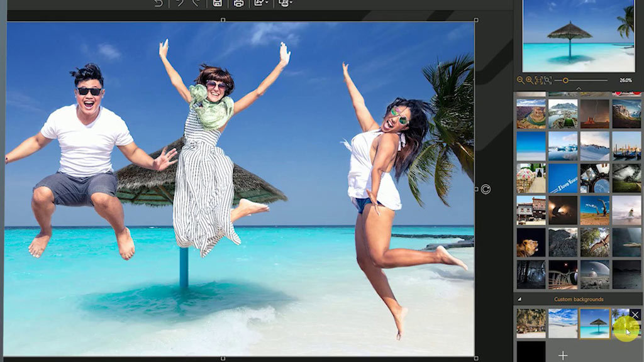This screenshot has width=644, height=362.
Task: Click the fit-to-screen zoom icon
Action: (548, 80)
